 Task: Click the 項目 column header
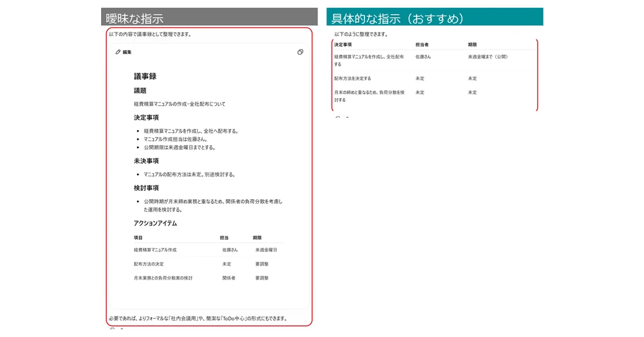click(138, 238)
